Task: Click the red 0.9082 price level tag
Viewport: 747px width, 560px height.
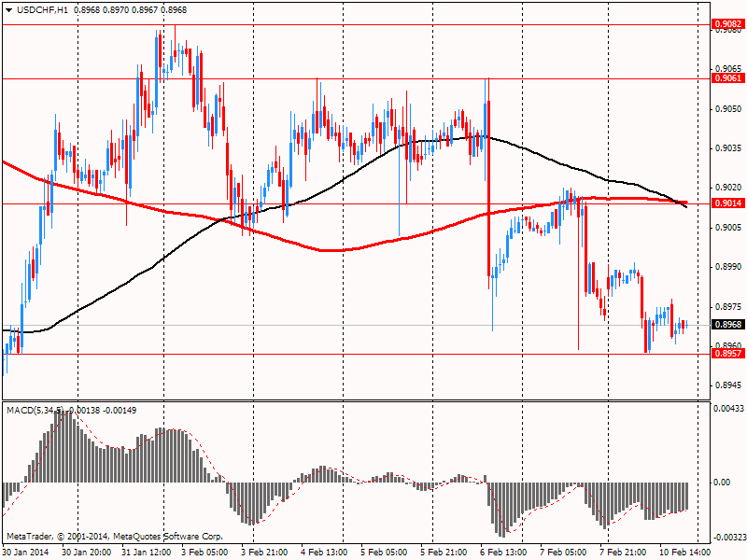Action: [x=728, y=24]
